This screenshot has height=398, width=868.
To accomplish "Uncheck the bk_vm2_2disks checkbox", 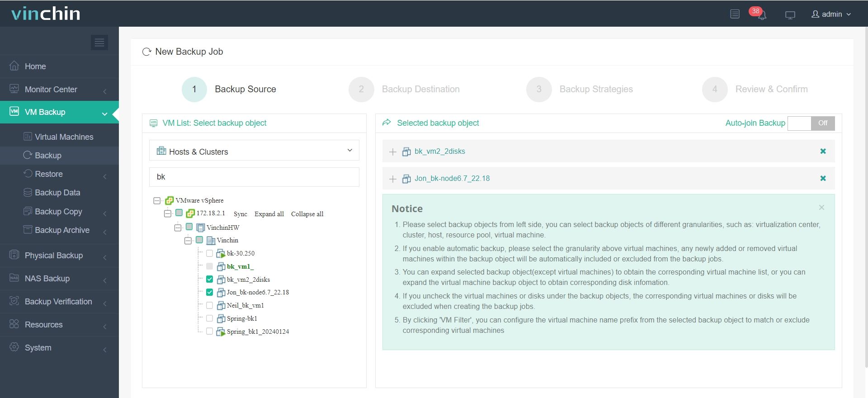I will [209, 279].
